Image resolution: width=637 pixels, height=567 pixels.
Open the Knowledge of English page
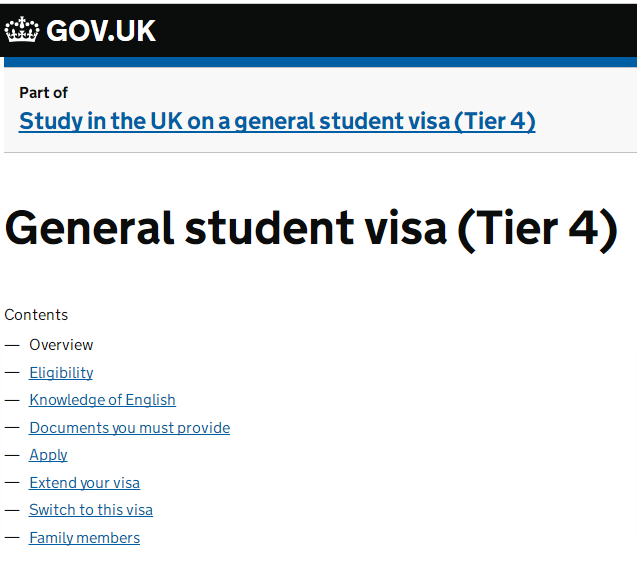coord(102,400)
